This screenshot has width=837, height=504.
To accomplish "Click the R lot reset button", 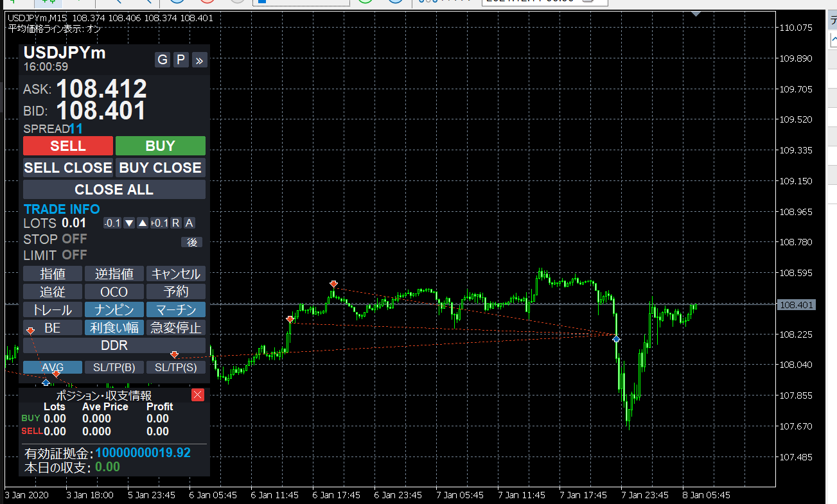I will 175,223.
